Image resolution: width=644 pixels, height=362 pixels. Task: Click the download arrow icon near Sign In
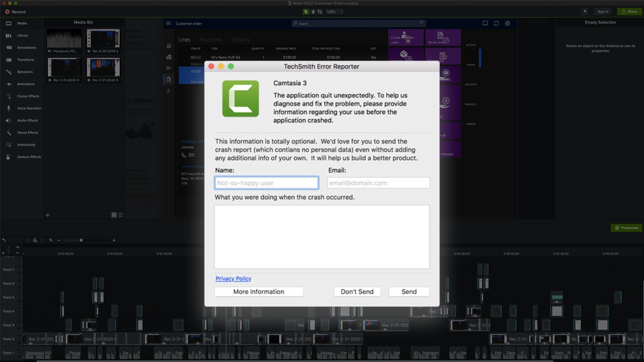(585, 11)
